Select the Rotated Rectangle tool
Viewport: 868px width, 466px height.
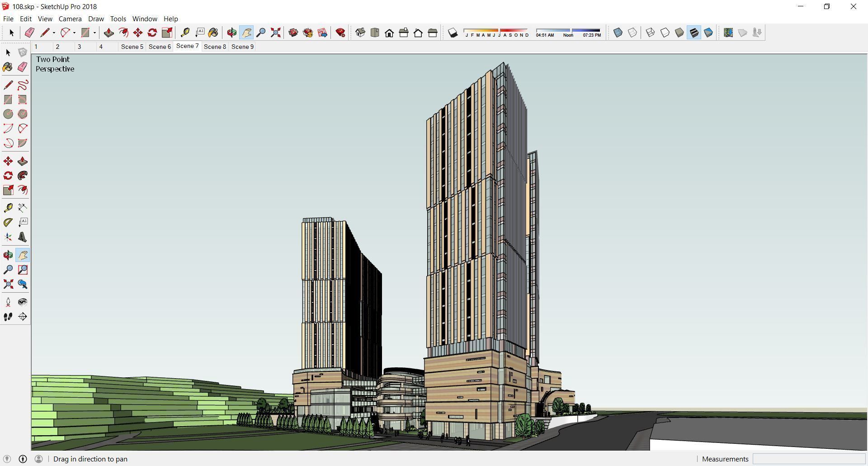[23, 100]
